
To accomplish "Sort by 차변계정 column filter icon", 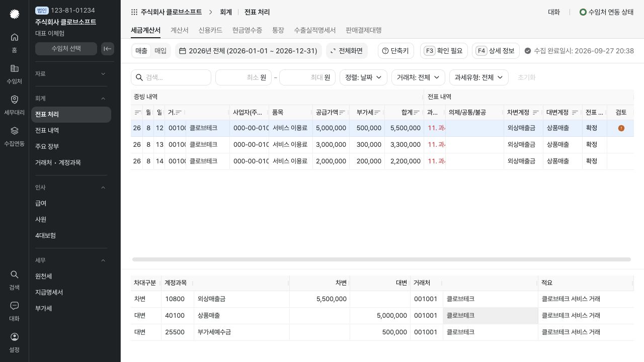I will (x=536, y=113).
